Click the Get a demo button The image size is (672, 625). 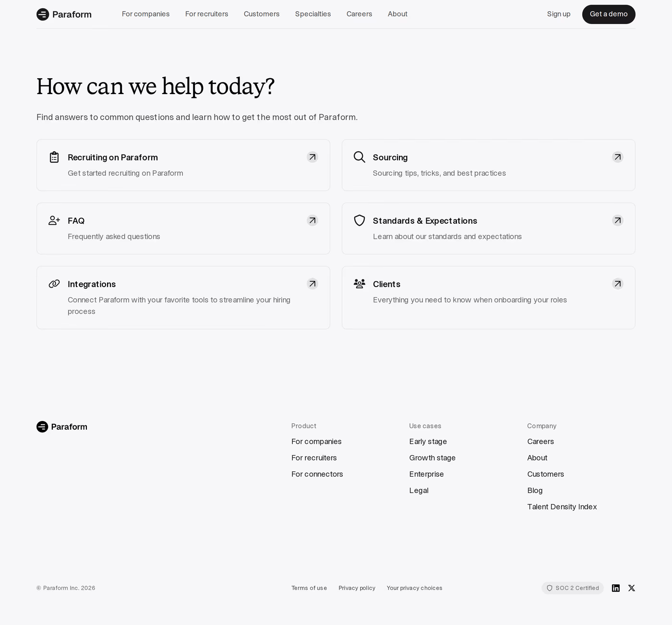[x=609, y=14]
